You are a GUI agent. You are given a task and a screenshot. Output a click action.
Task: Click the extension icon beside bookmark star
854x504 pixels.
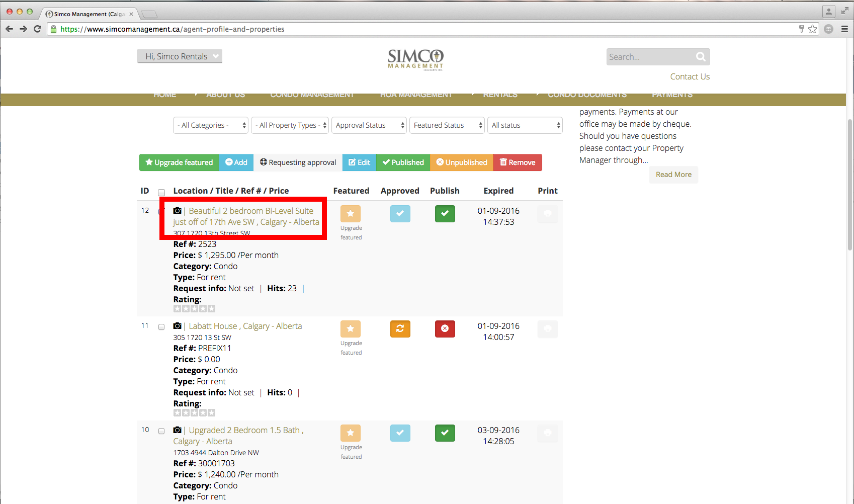click(x=829, y=29)
